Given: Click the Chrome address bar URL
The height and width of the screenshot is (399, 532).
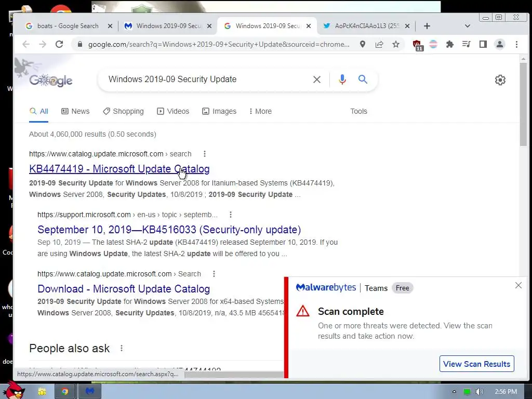Looking at the screenshot, I should (x=219, y=45).
